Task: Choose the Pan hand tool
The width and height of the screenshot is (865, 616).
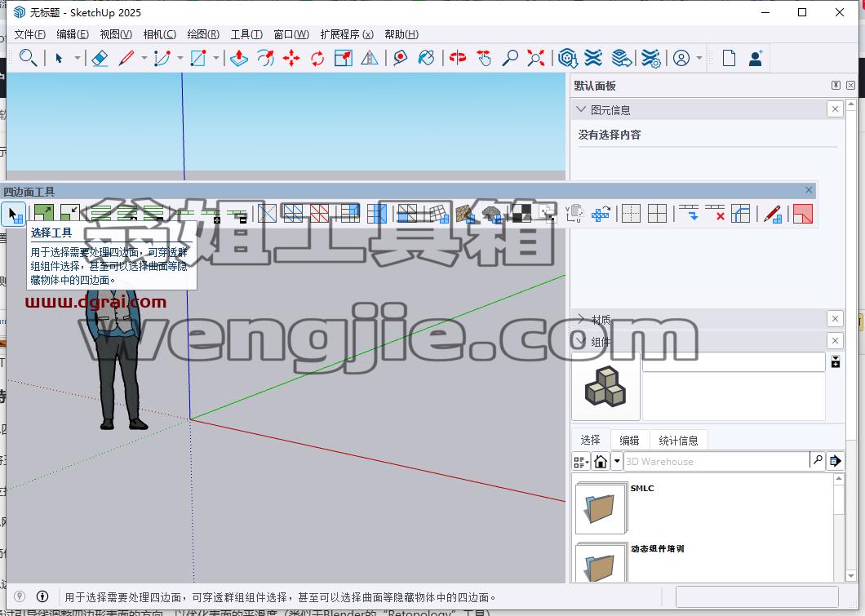Action: (484, 58)
